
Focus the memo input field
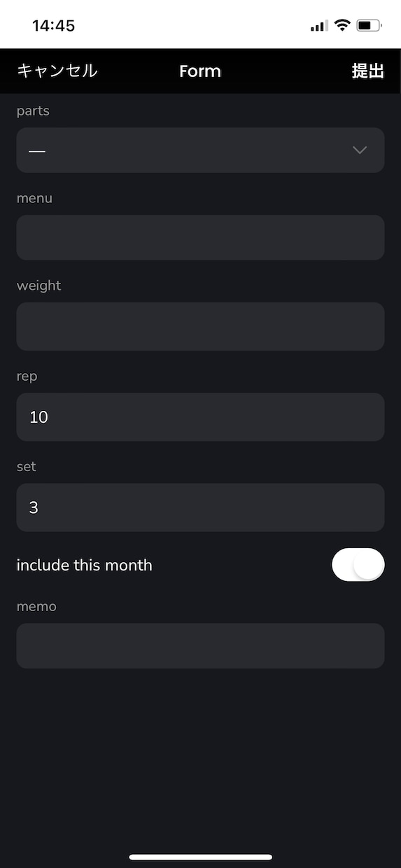click(200, 645)
